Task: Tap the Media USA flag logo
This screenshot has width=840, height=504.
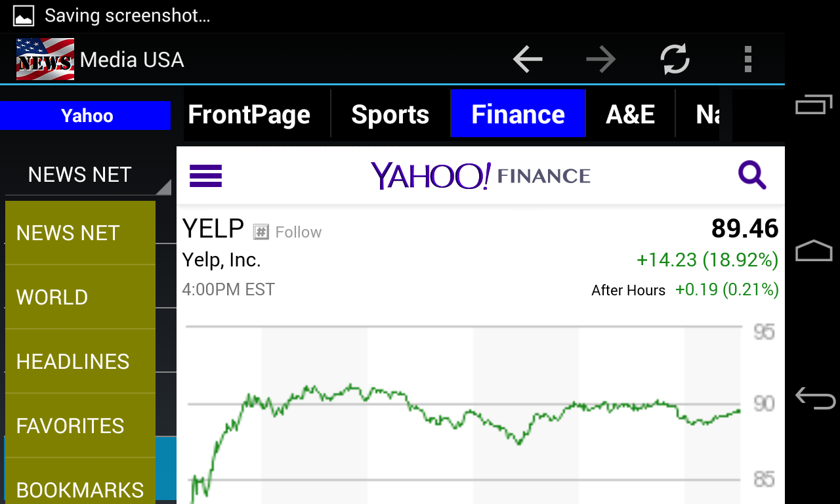Action: pyautogui.click(x=45, y=60)
